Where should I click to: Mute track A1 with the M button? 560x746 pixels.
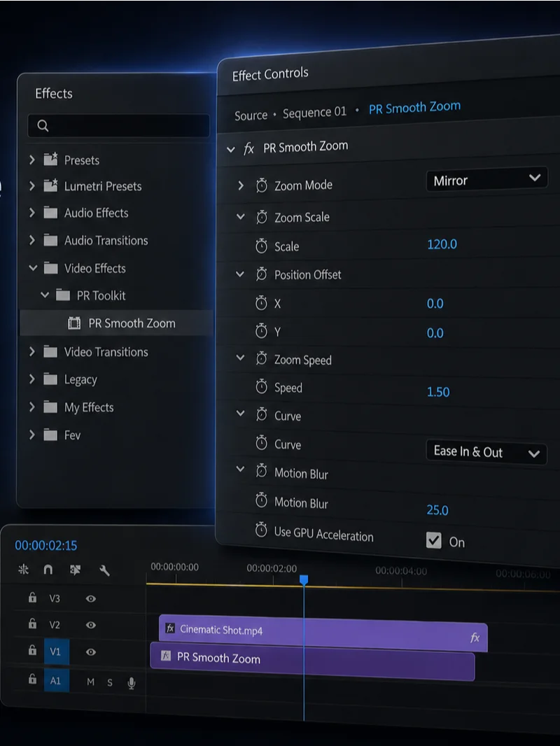90,682
